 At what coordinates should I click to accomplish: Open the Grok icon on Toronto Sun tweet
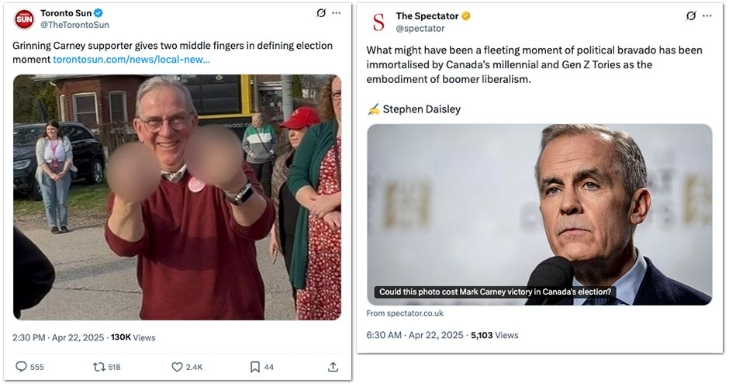click(321, 13)
